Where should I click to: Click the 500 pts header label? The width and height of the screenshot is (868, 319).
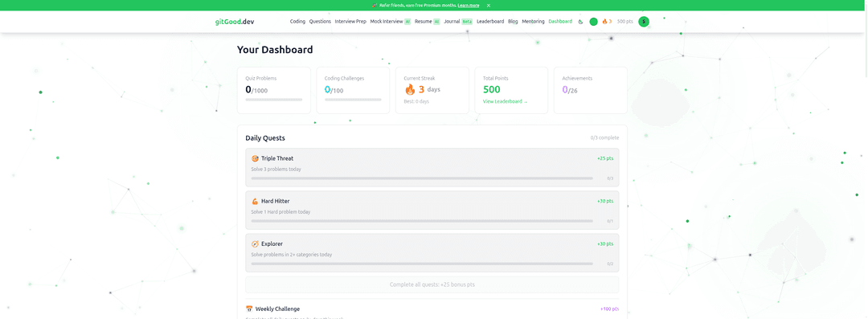625,22
